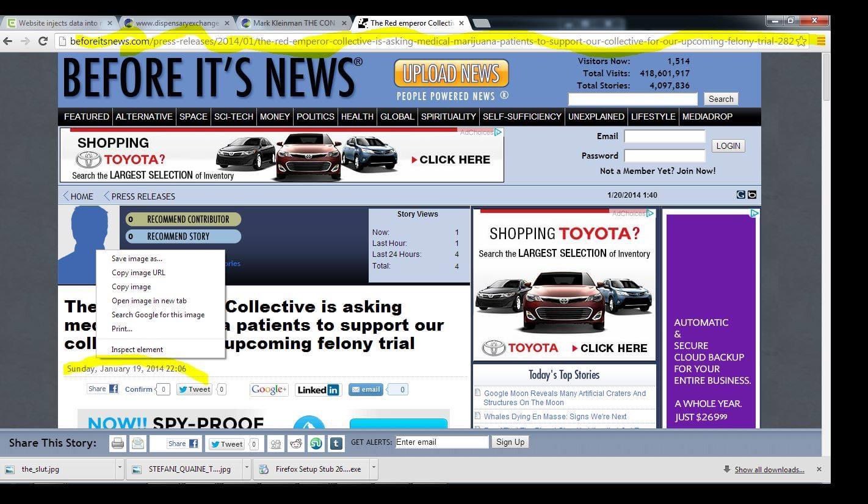Open dropdown arrow for STEFANI_QUAINE download
Image resolution: width=868 pixels, height=504 pixels.
click(x=247, y=469)
